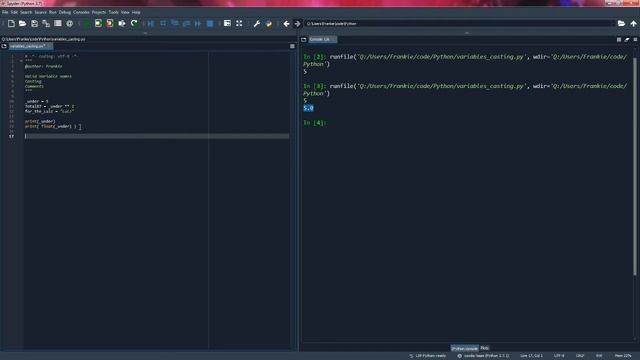The image size is (640, 360).
Task: Open the Consoles menu
Action: point(81,12)
